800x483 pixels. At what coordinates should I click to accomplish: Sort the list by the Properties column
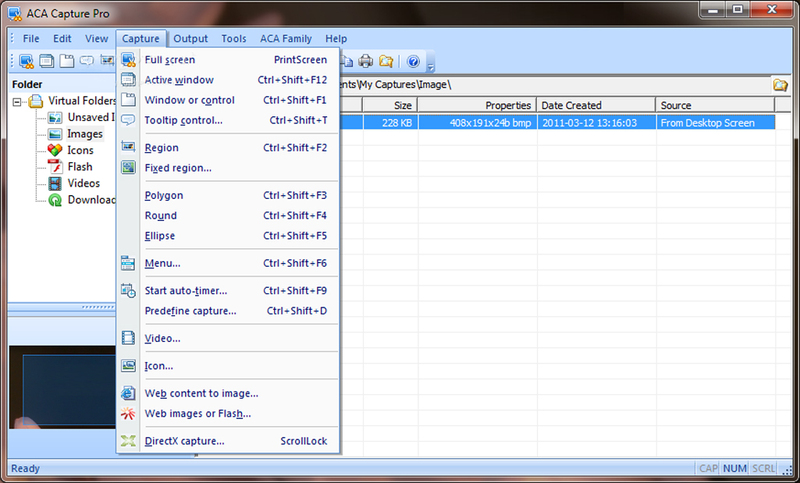(477, 105)
